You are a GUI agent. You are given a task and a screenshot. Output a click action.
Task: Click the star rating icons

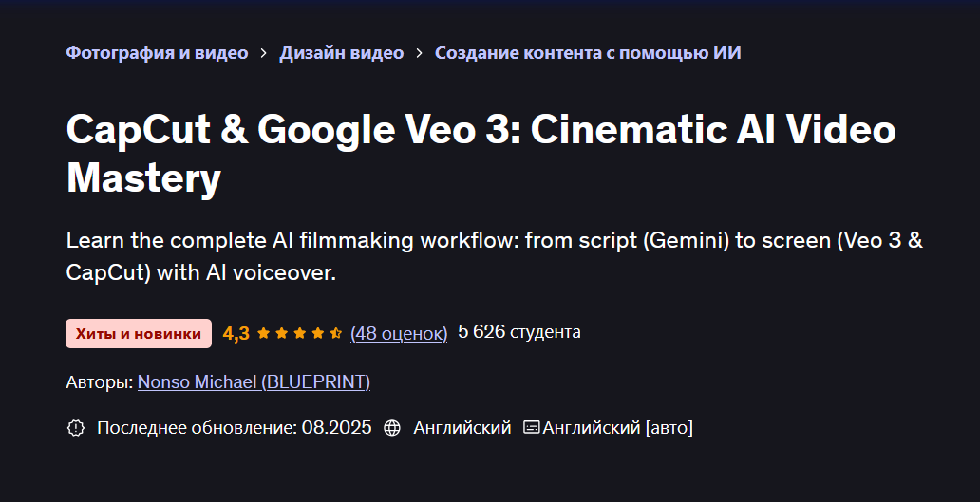click(299, 333)
